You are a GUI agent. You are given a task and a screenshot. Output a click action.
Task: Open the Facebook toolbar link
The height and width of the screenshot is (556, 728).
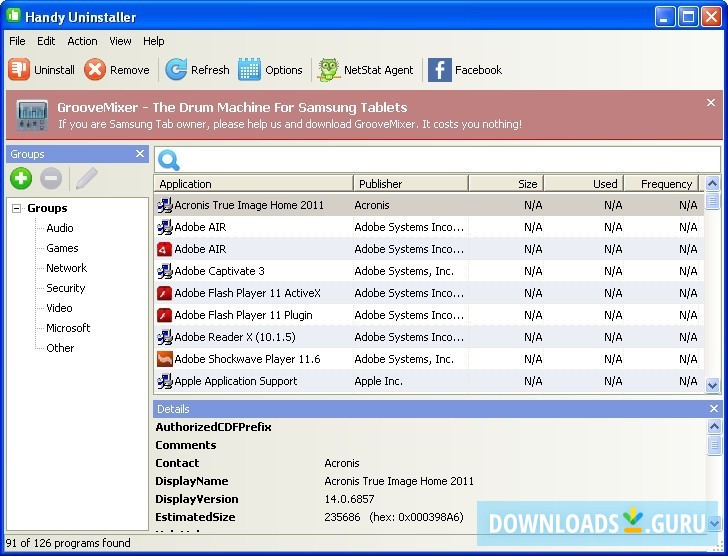point(440,69)
